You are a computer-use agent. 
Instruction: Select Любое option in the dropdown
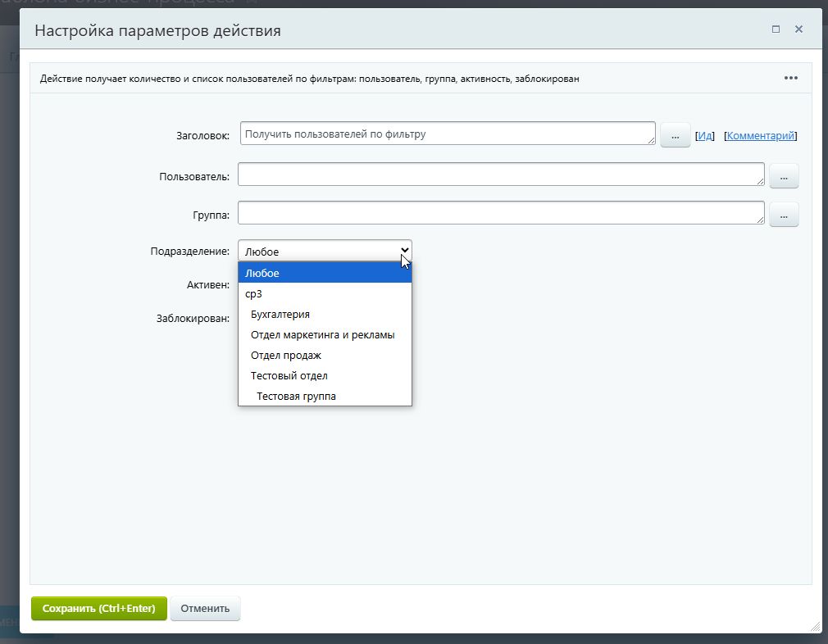[325, 274]
